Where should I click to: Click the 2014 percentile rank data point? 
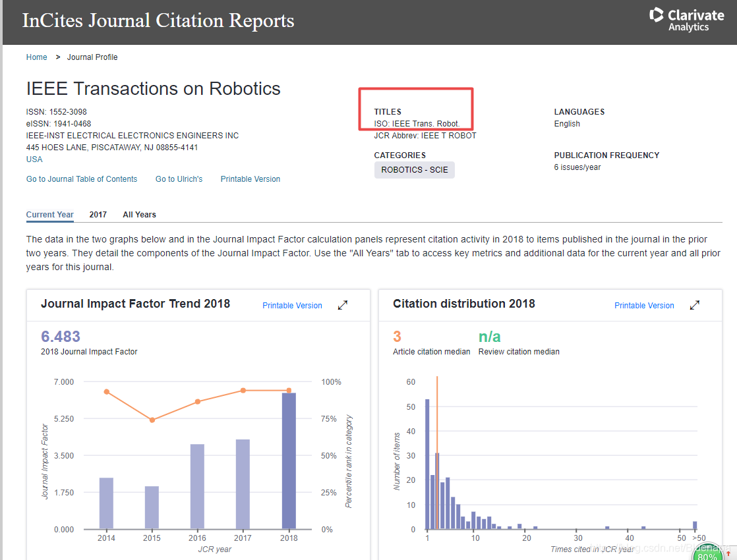coord(107,392)
